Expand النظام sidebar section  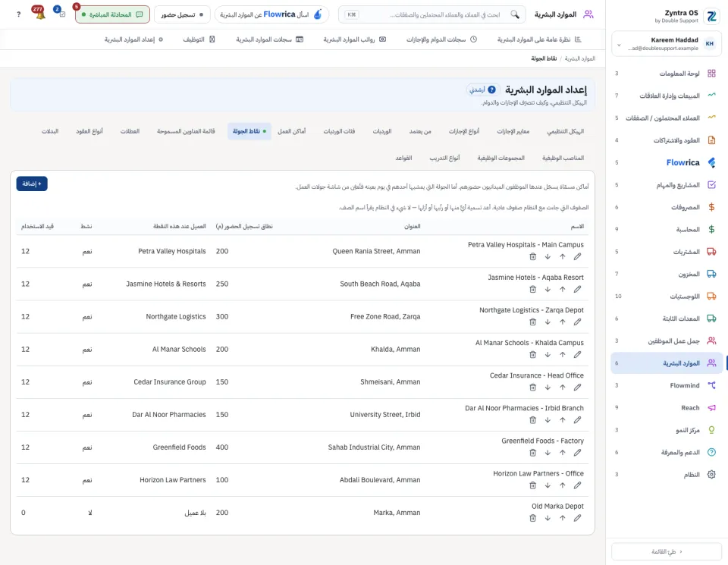pyautogui.click(x=666, y=475)
